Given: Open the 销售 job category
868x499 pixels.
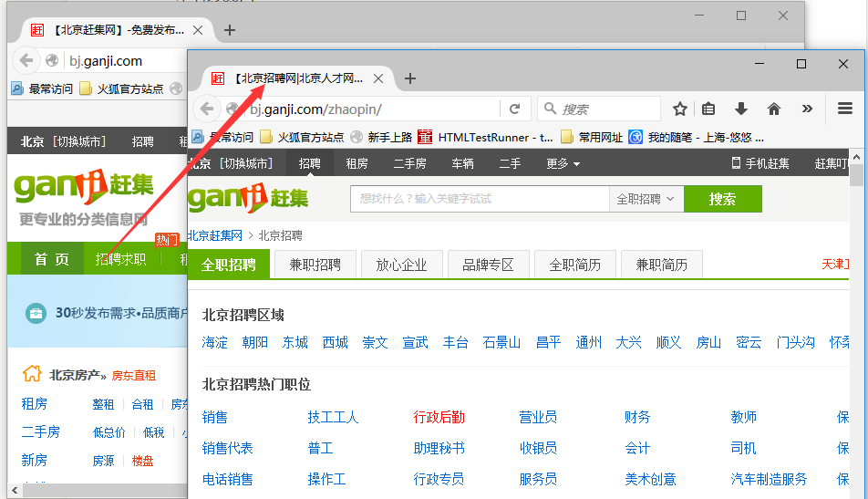Looking at the screenshot, I should pos(215,417).
